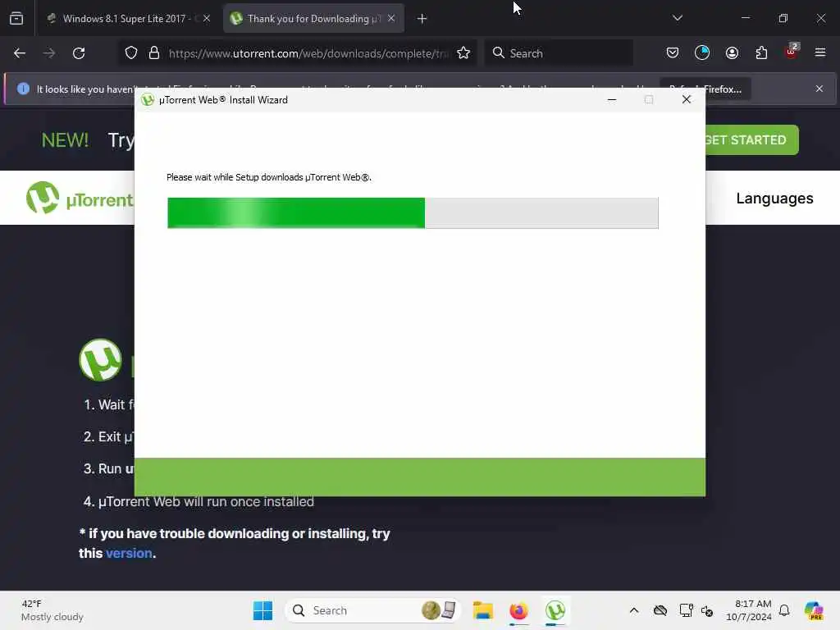Click the utorrent.com URL address bar
Screen dimensions: 840x630
pyautogui.click(x=308, y=53)
